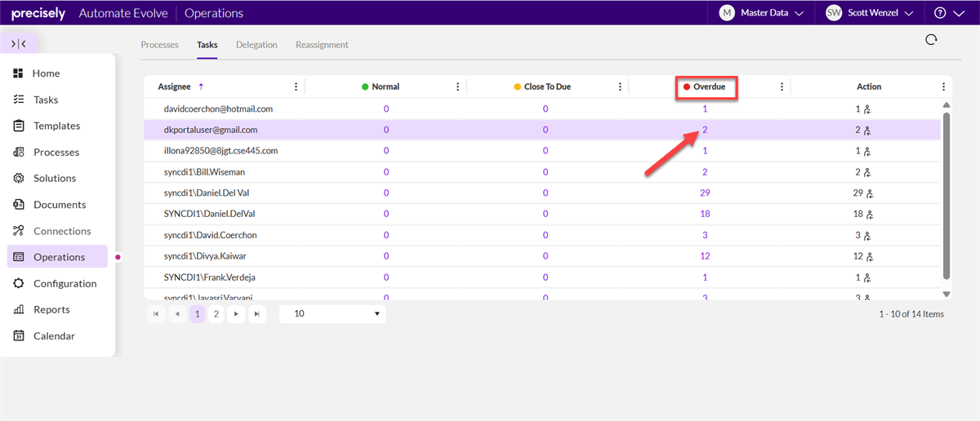The width and height of the screenshot is (980, 421).
Task: Open the Scott Wenzel user dropdown
Action: tap(869, 13)
